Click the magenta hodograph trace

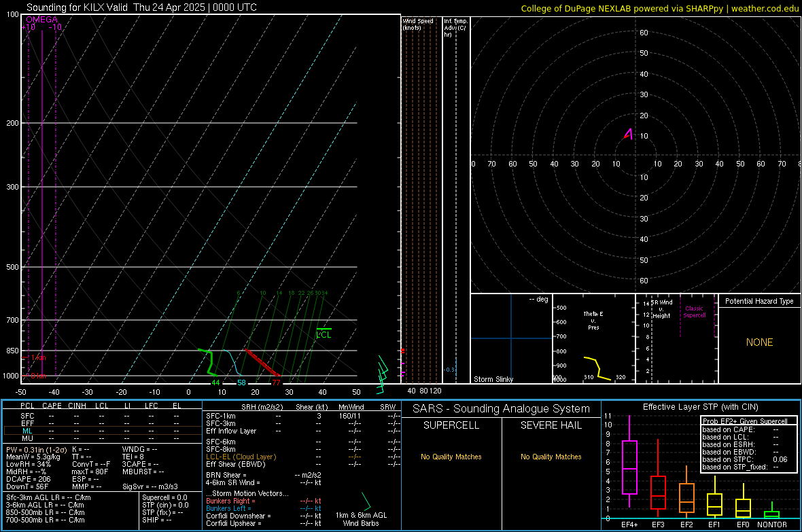629,134
